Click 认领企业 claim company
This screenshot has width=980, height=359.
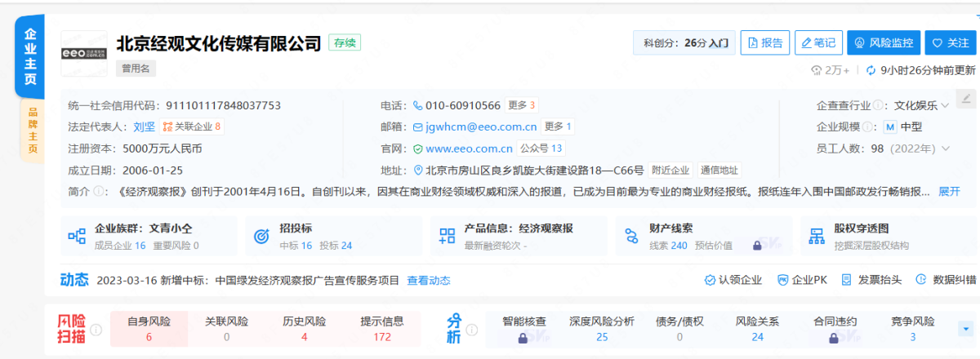coord(733,280)
